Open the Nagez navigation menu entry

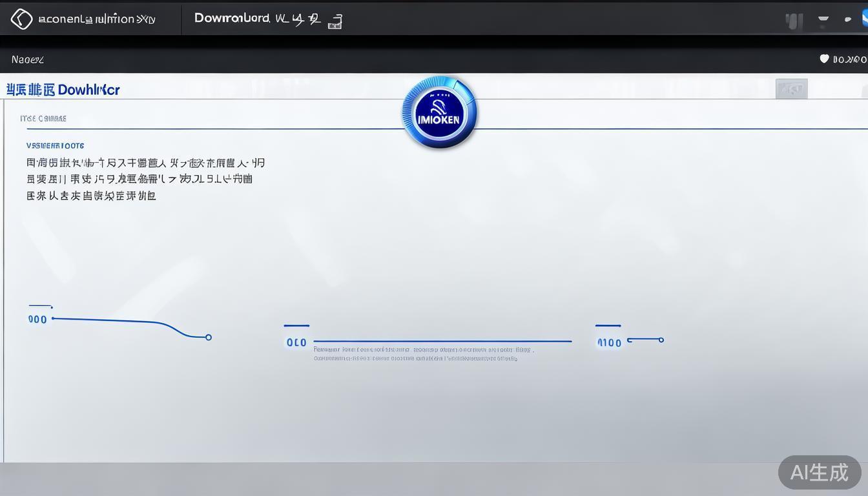[x=26, y=59]
